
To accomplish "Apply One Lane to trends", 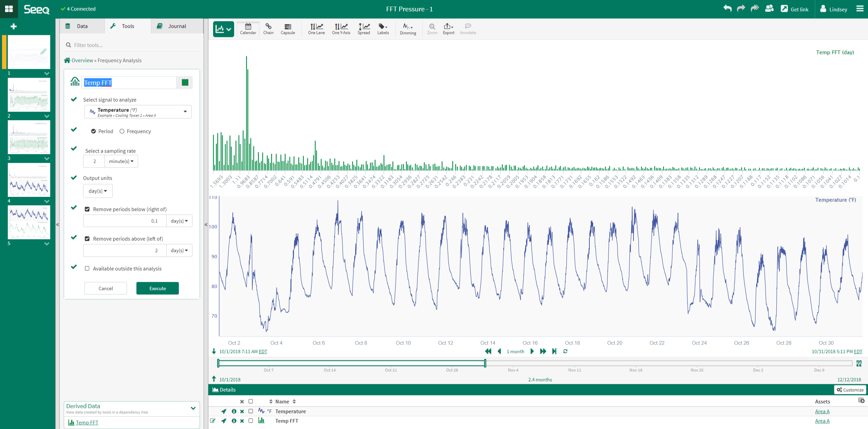I will pyautogui.click(x=316, y=29).
